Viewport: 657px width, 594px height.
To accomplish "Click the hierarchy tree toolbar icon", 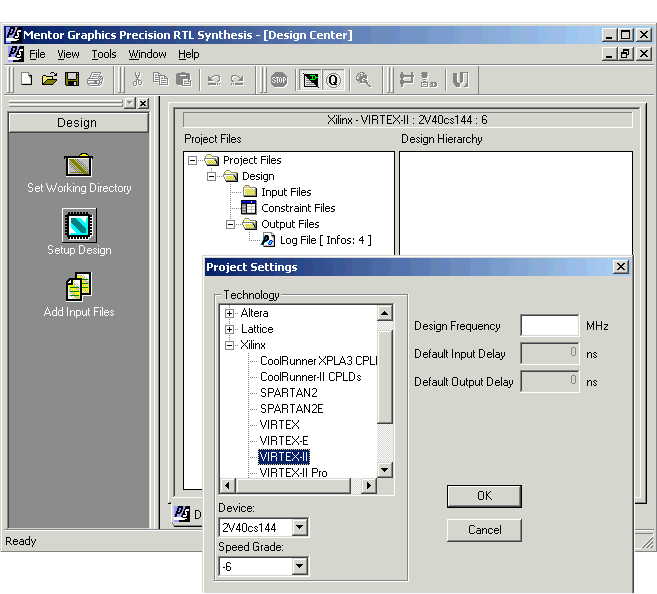I will tap(429, 80).
